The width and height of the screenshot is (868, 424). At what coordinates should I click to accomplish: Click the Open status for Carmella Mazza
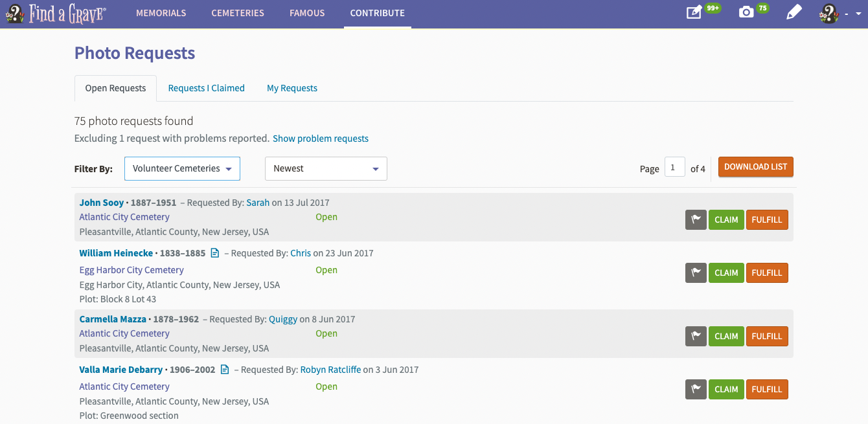(326, 333)
